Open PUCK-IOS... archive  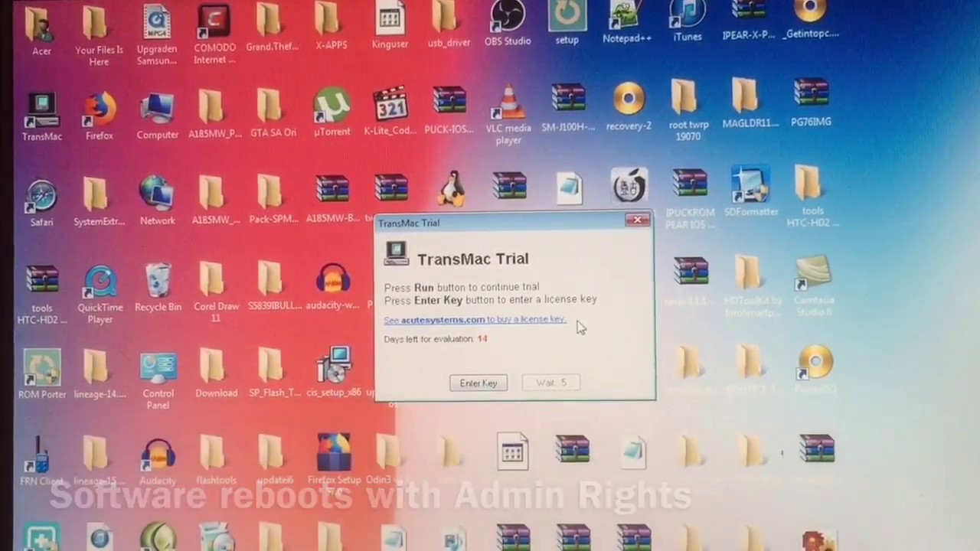pos(449,111)
